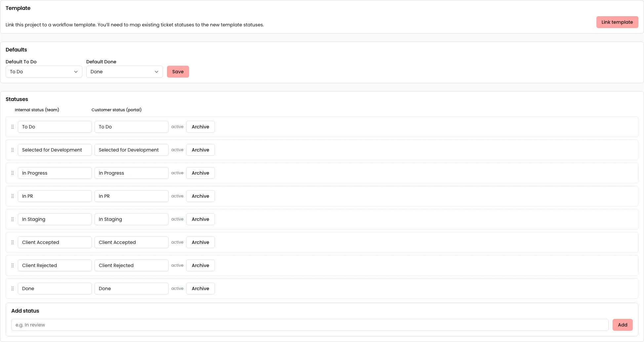The image size is (644, 342).
Task: Click the drag handle next to In Progress
Action: (x=13, y=173)
